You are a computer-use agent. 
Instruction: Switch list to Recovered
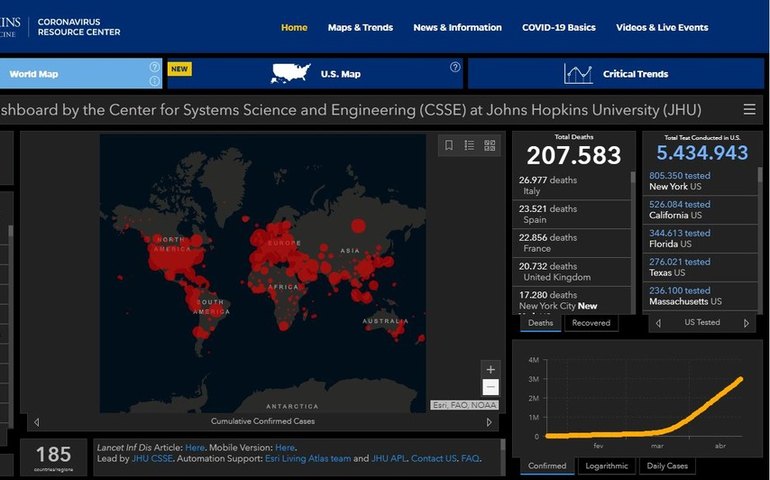click(x=590, y=323)
